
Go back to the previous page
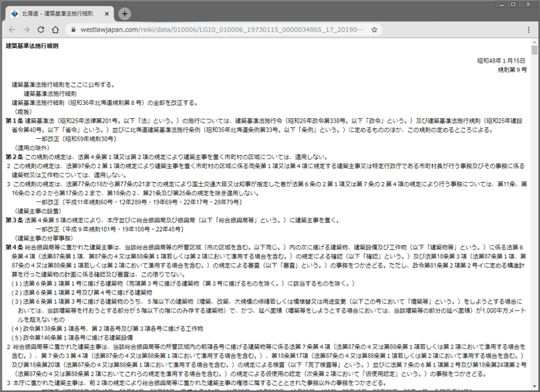12,29
